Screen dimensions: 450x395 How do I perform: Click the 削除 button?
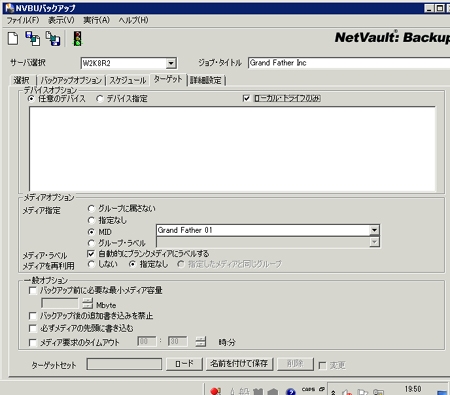(295, 364)
